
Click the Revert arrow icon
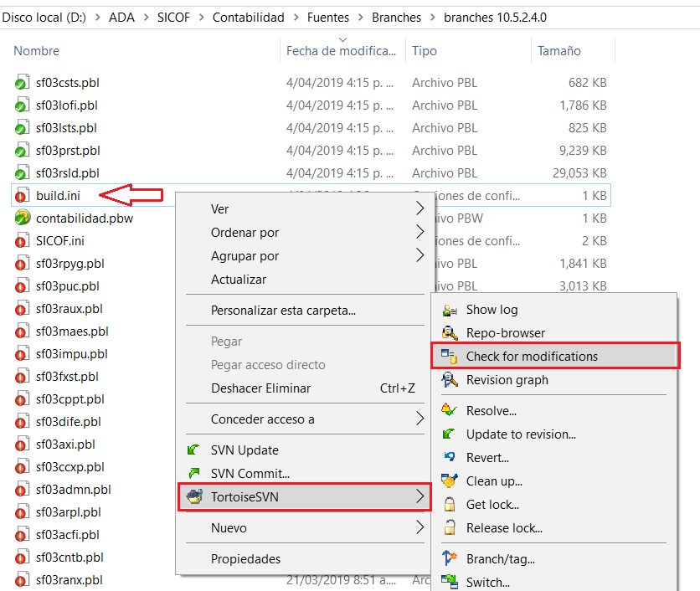[450, 458]
